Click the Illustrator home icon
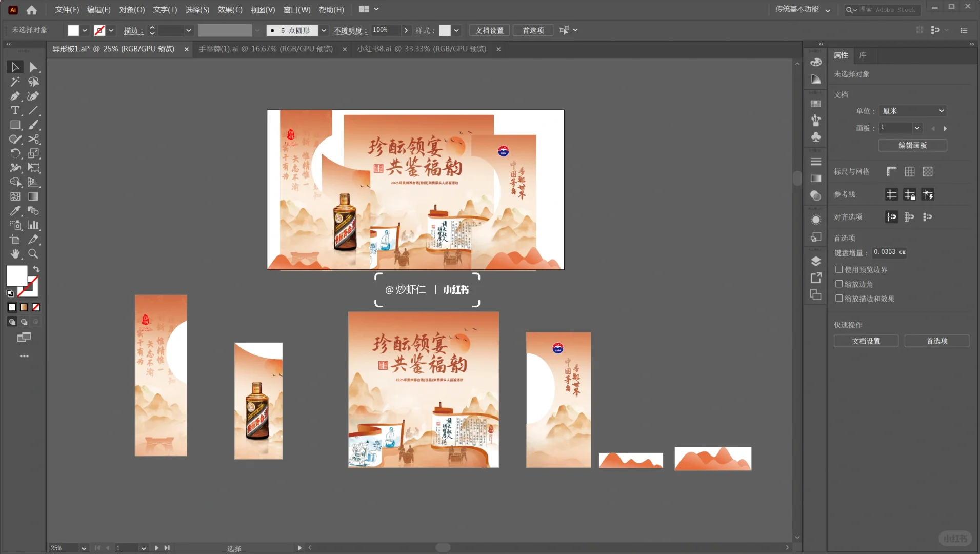This screenshot has height=554, width=980. pyautogui.click(x=32, y=10)
